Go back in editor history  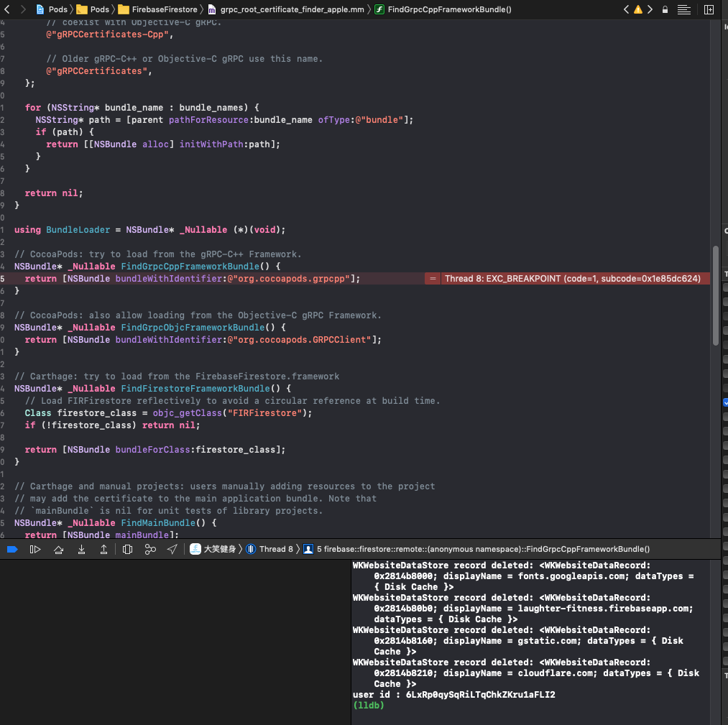coord(7,9)
